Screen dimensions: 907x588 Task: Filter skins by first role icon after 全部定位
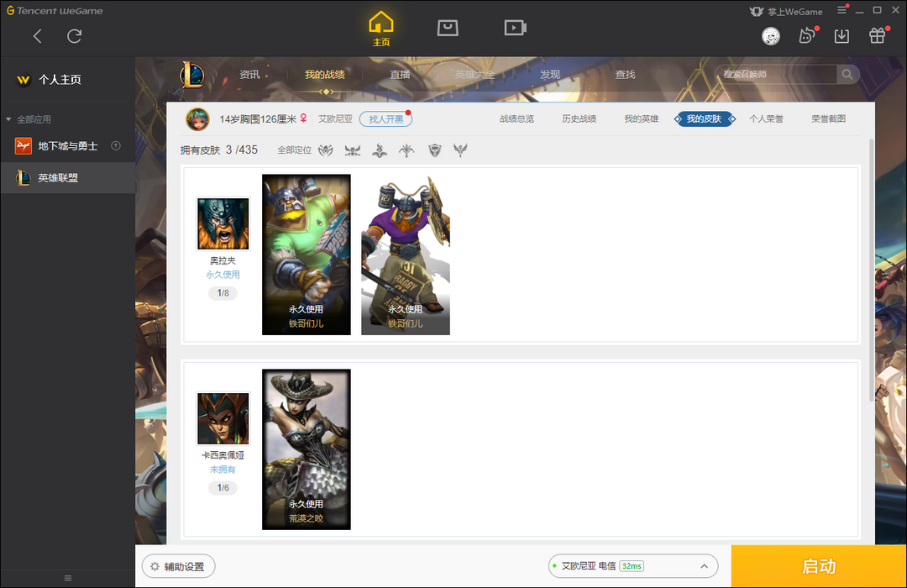[326, 150]
